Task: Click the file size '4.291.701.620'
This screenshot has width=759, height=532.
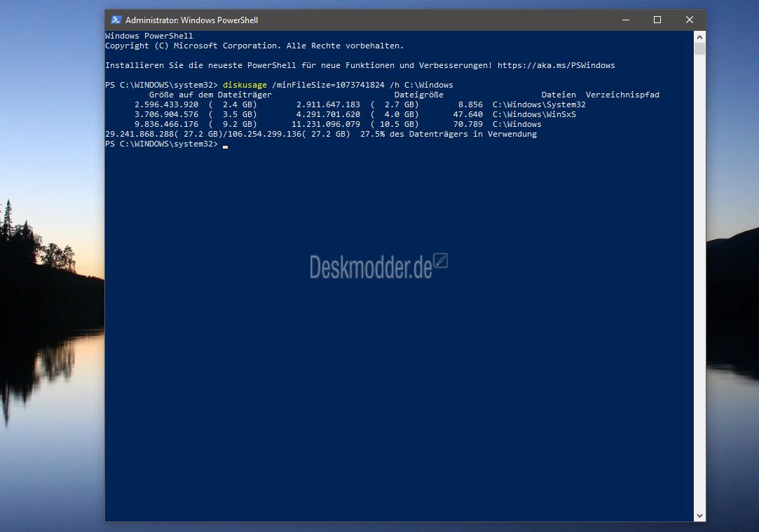Action: pos(328,115)
